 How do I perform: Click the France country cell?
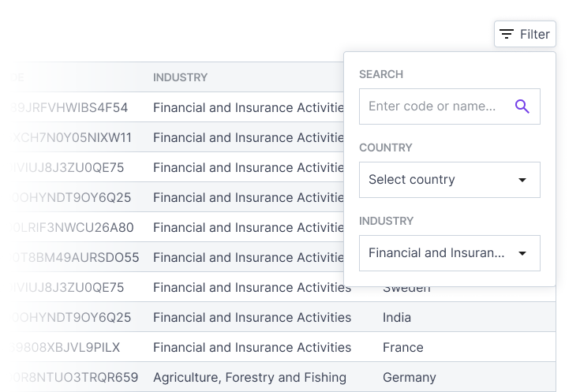pos(403,347)
